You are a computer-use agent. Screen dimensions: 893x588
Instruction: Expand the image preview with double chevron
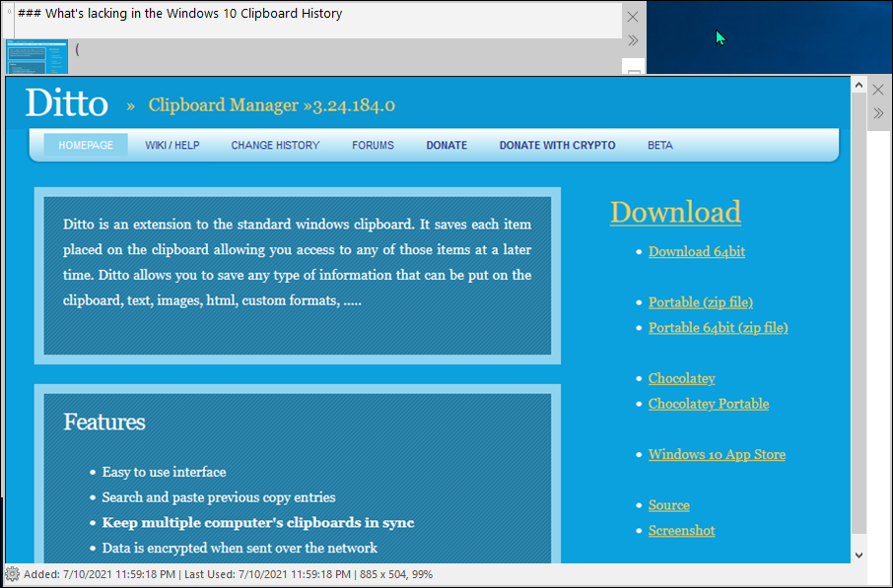878,113
